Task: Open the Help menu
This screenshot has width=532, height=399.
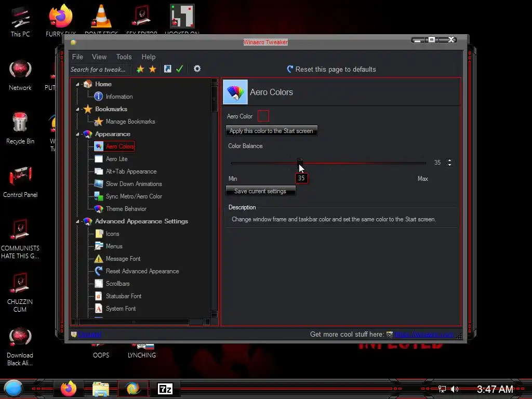Action: coord(148,57)
